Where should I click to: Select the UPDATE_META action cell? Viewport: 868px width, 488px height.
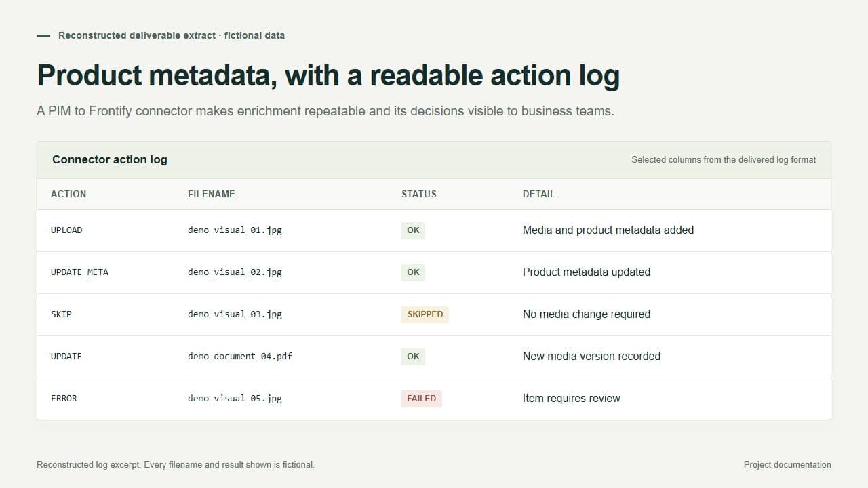(x=79, y=272)
